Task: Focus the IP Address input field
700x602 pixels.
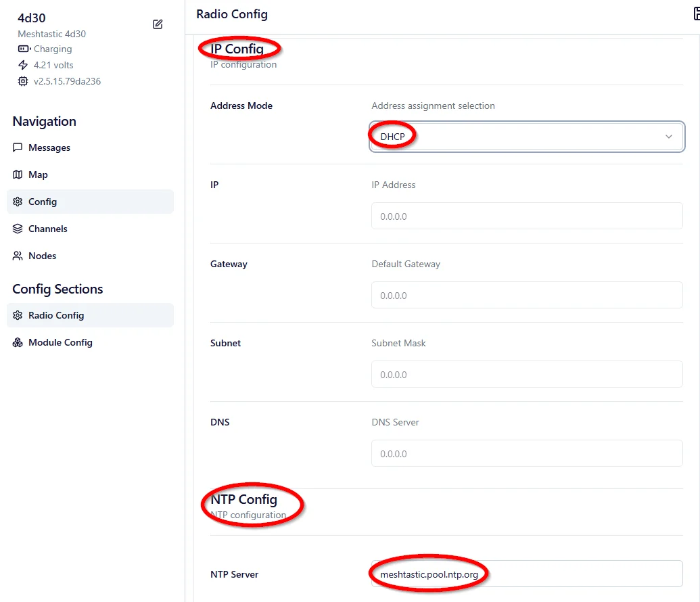Action: (x=527, y=216)
